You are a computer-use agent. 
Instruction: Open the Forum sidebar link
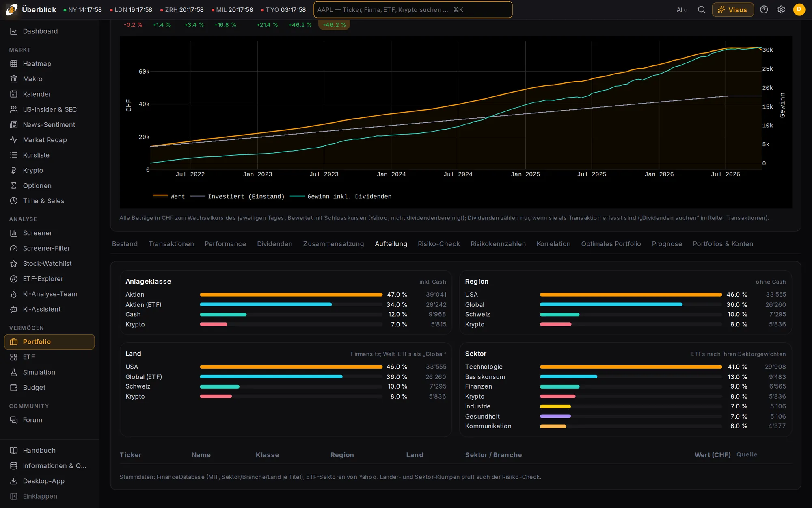pyautogui.click(x=50, y=420)
